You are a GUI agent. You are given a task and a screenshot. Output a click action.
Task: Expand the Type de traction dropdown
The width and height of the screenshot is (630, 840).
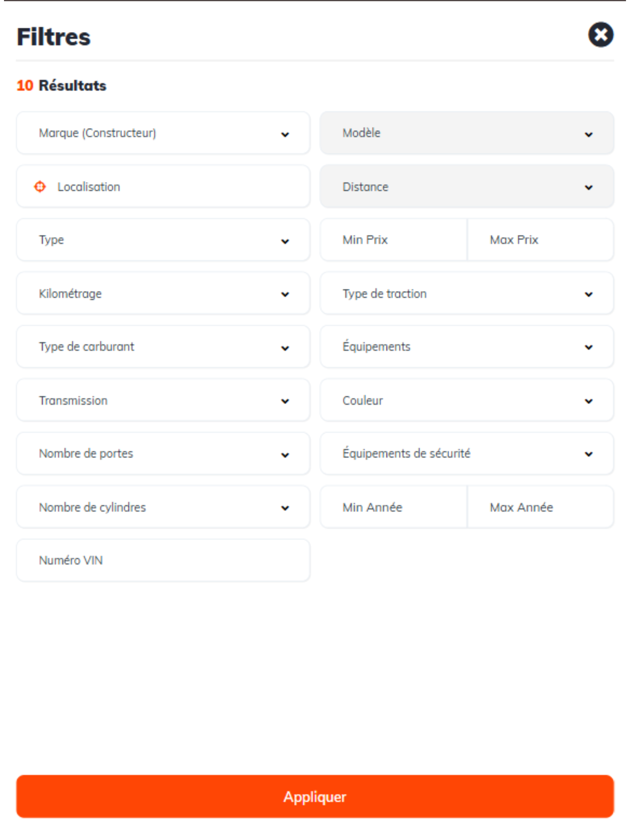467,294
